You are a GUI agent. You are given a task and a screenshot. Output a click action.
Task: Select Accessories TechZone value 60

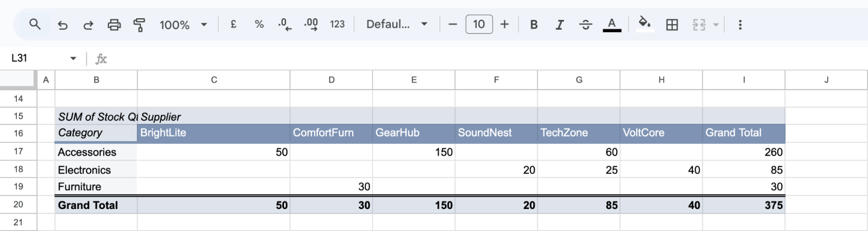point(579,152)
